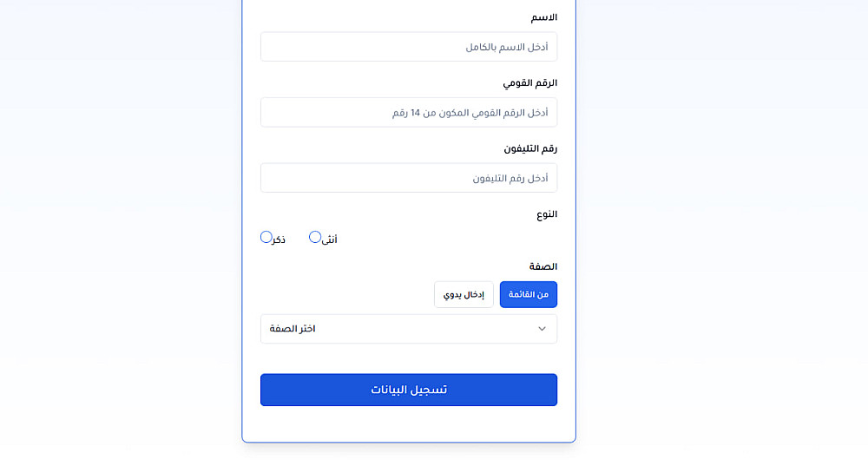The image size is (868, 466).
Task: Click the الصفة section label
Action: tap(543, 266)
